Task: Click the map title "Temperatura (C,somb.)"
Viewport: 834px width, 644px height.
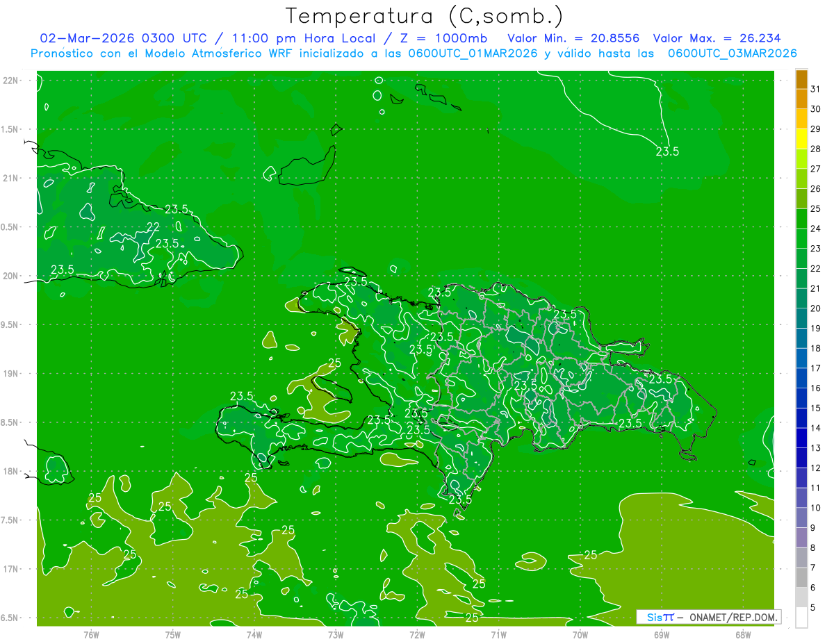Action: tap(425, 16)
